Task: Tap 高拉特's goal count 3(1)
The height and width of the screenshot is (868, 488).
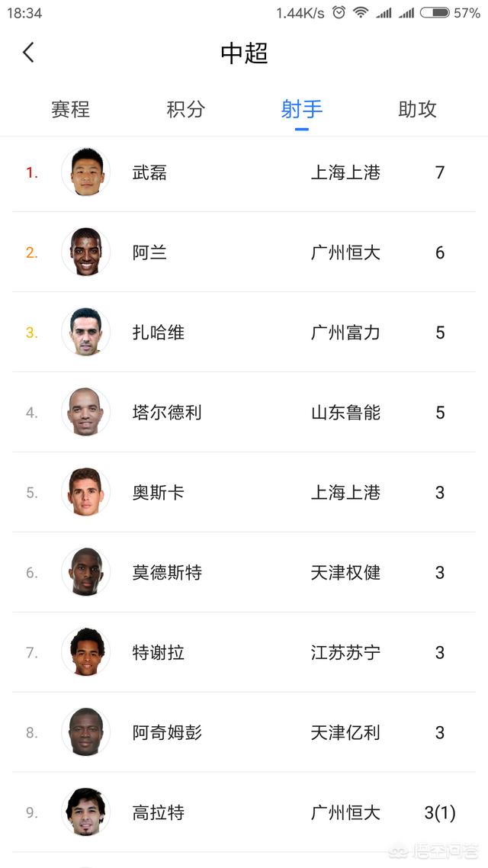Action: [x=440, y=813]
